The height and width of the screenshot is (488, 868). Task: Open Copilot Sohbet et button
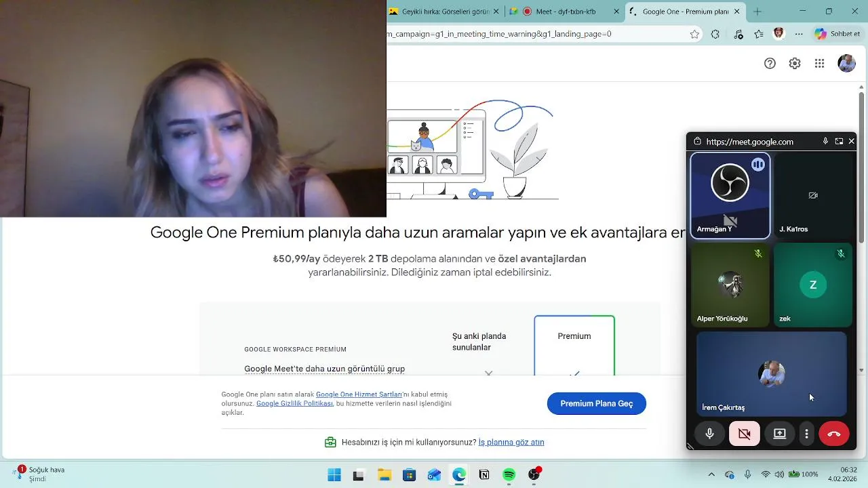[x=838, y=34]
